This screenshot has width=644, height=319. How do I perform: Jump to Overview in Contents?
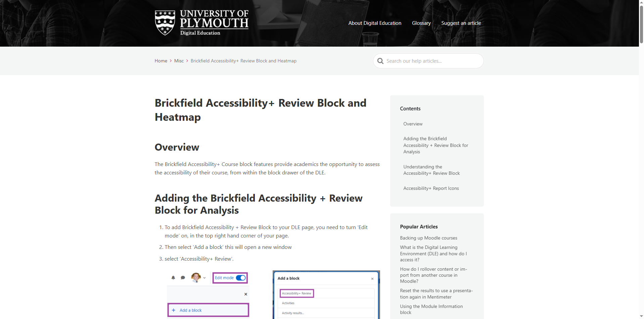(x=413, y=124)
